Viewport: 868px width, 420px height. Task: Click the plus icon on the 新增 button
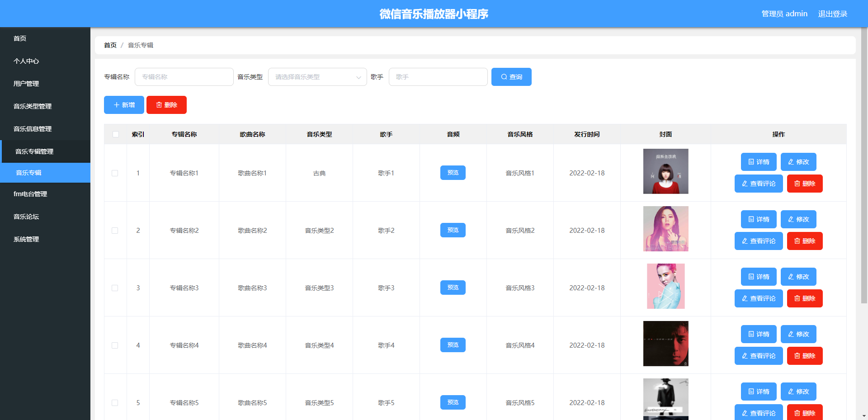point(117,104)
